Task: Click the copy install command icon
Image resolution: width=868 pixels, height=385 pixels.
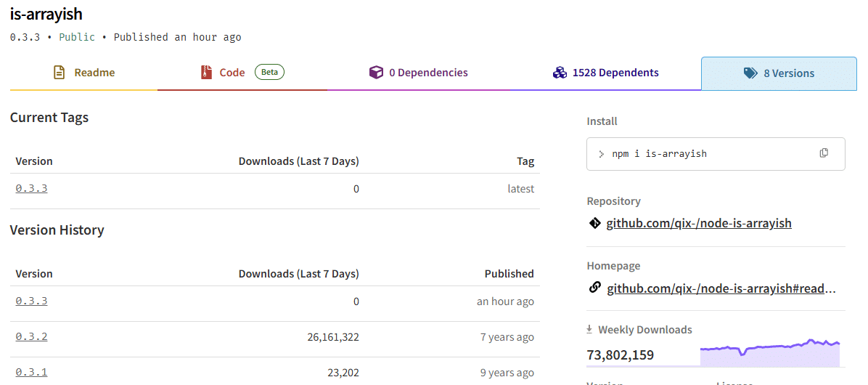Action: tap(824, 153)
